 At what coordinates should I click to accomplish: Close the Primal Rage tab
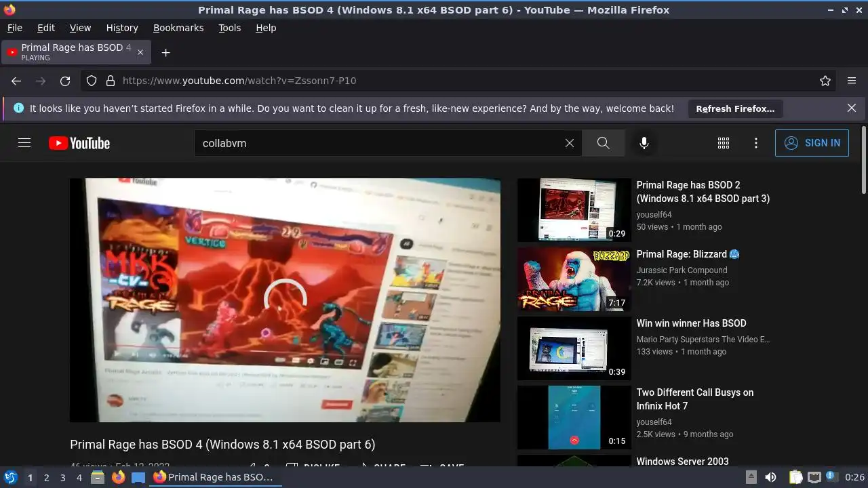click(x=140, y=52)
